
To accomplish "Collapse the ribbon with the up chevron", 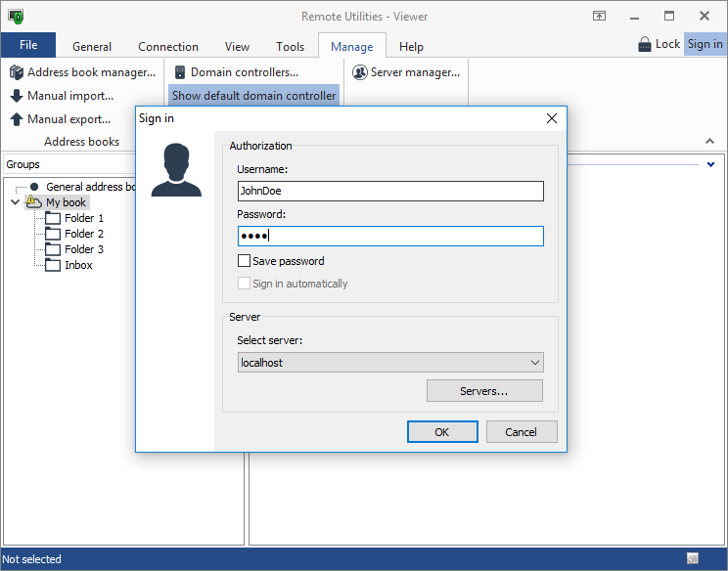I will coord(709,141).
